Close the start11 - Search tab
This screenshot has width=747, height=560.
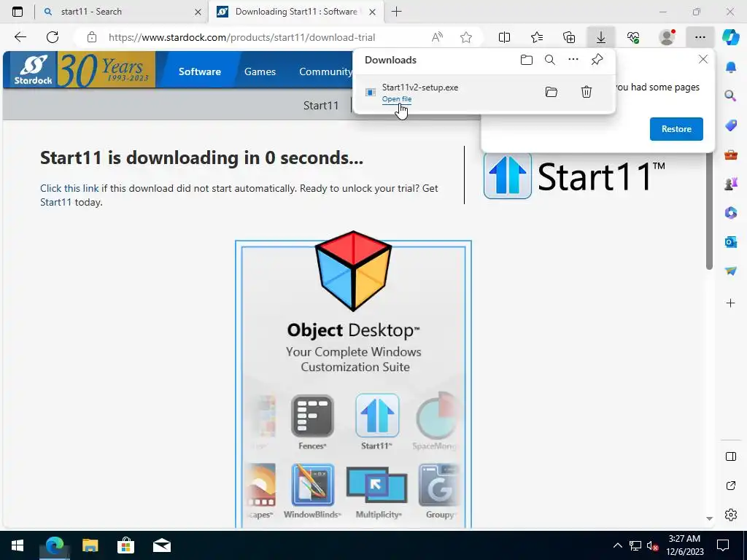198,12
